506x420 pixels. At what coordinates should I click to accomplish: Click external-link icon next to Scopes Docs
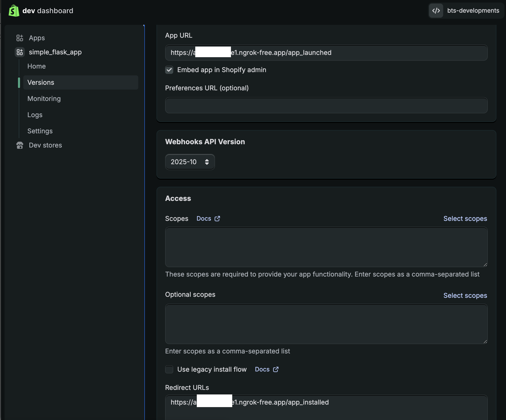coord(217,219)
